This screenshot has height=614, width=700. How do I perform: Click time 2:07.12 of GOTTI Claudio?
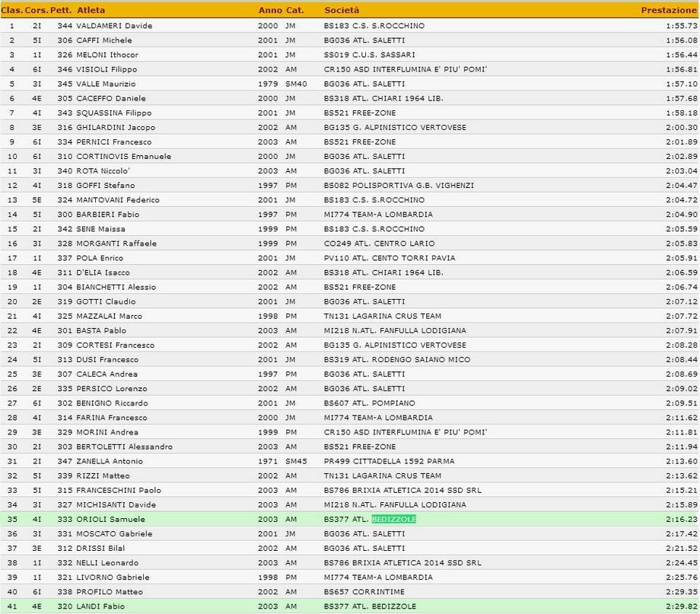(x=681, y=301)
